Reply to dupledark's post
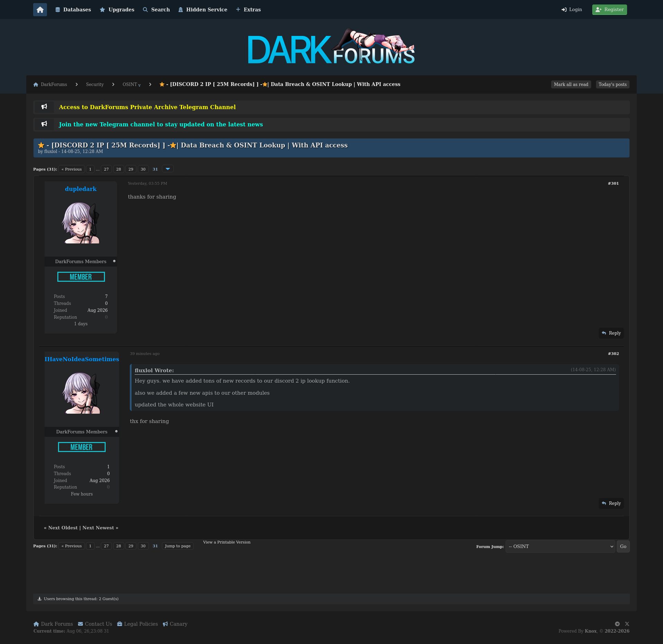Image resolution: width=663 pixels, height=644 pixels. pos(611,333)
